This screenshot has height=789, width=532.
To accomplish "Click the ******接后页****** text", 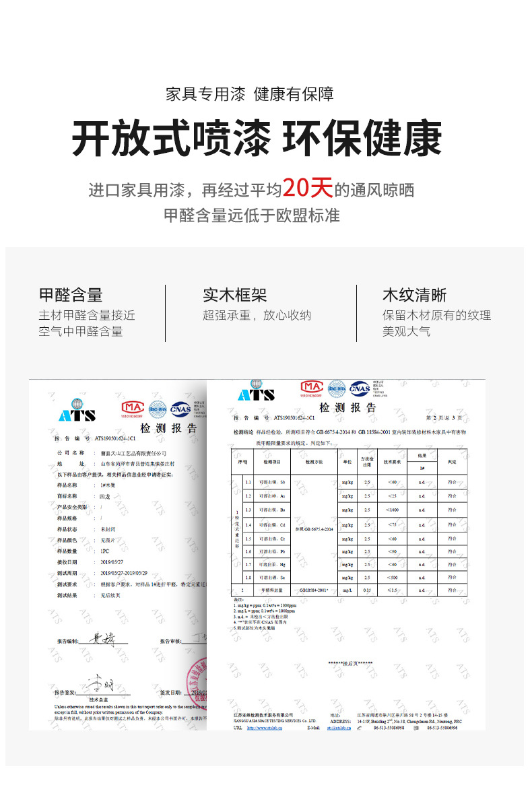I will 350,663.
